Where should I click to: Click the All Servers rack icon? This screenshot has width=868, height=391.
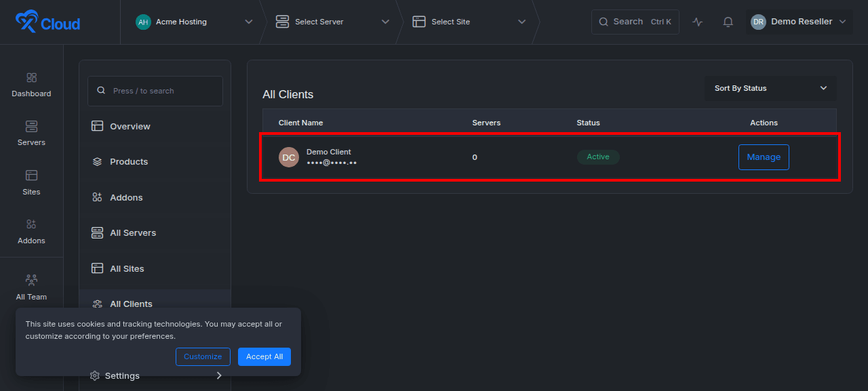pos(97,232)
